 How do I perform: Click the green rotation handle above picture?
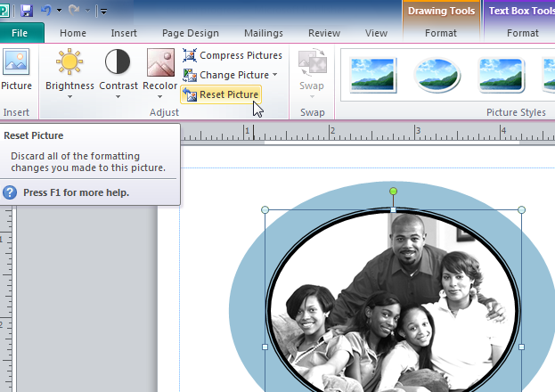click(x=393, y=192)
